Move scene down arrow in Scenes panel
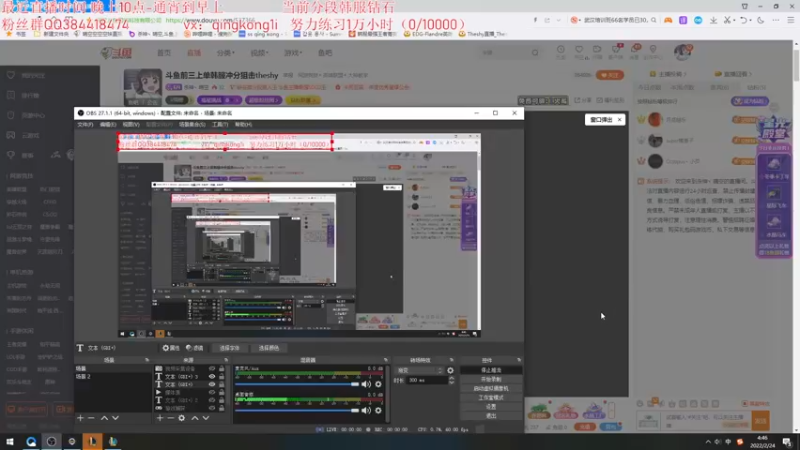This screenshot has width=800, height=450. pos(115,418)
